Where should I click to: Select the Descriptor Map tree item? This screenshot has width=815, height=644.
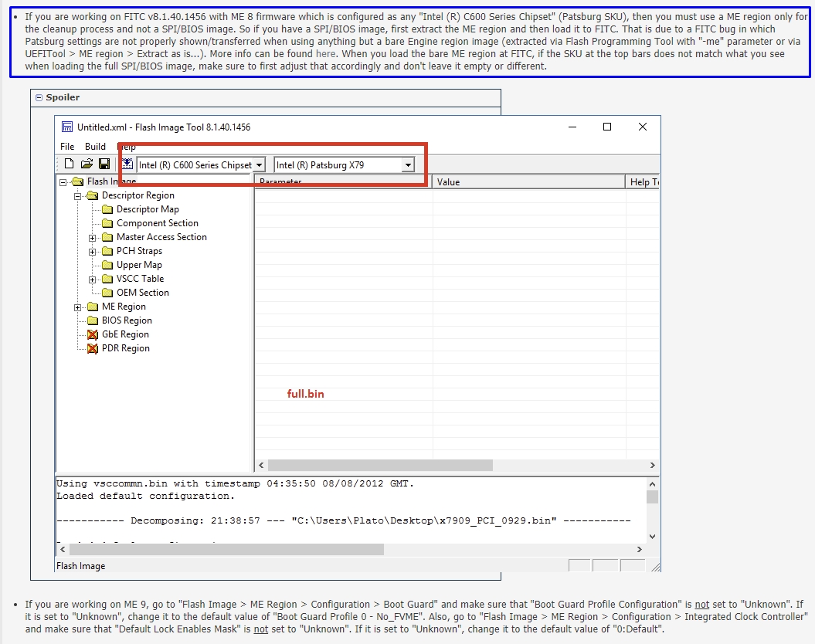[148, 209]
